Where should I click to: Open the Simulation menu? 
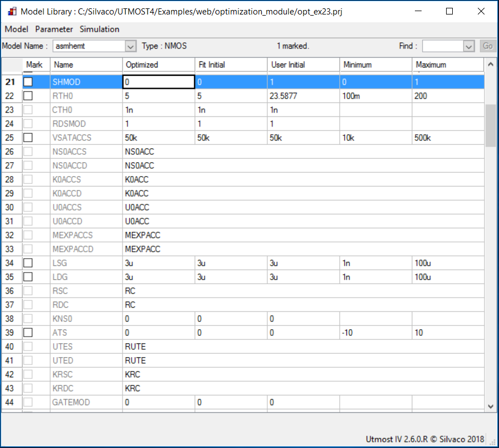click(x=99, y=29)
